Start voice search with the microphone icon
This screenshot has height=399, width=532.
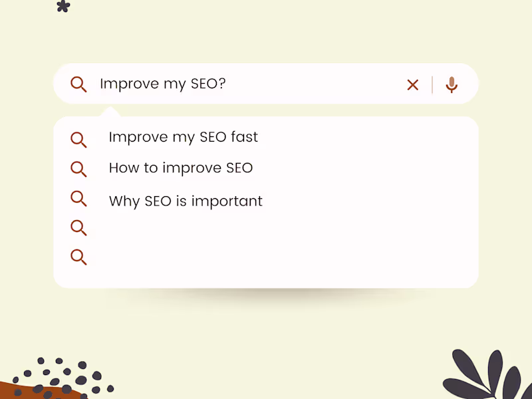[452, 84]
